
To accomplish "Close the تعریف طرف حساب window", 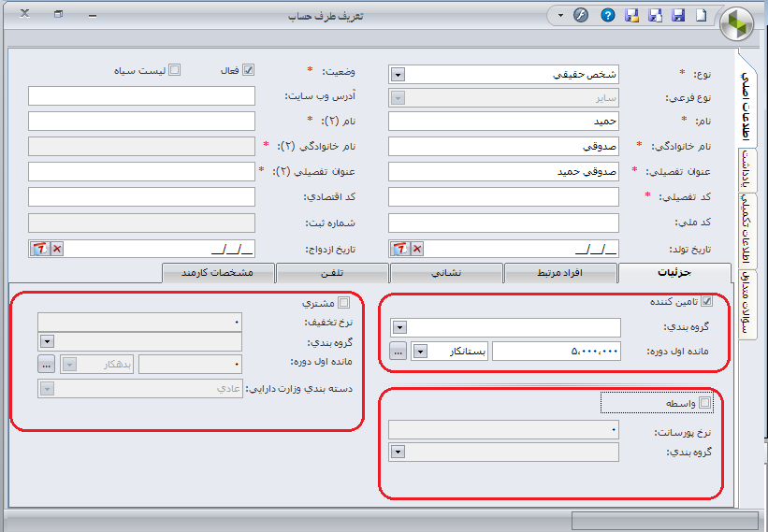I will tap(25, 14).
